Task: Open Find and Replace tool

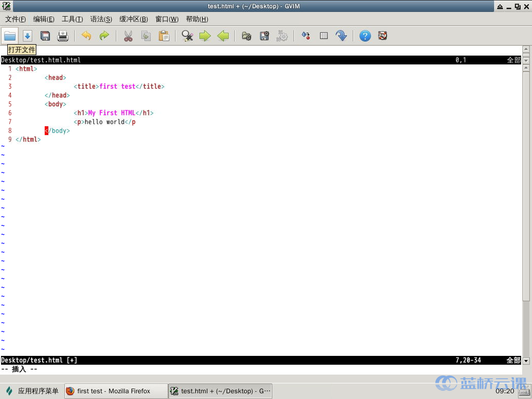Action: (x=188, y=36)
